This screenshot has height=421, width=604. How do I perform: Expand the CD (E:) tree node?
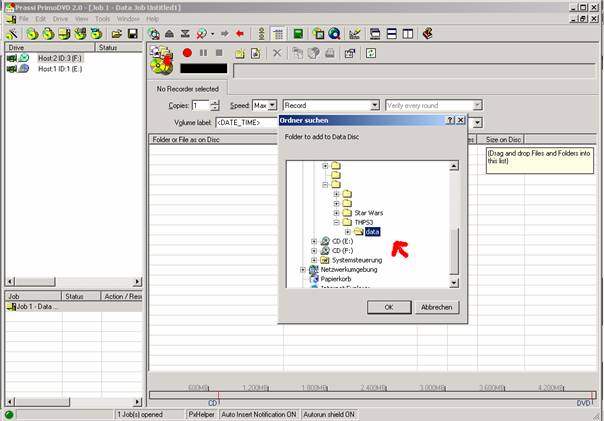(x=314, y=241)
